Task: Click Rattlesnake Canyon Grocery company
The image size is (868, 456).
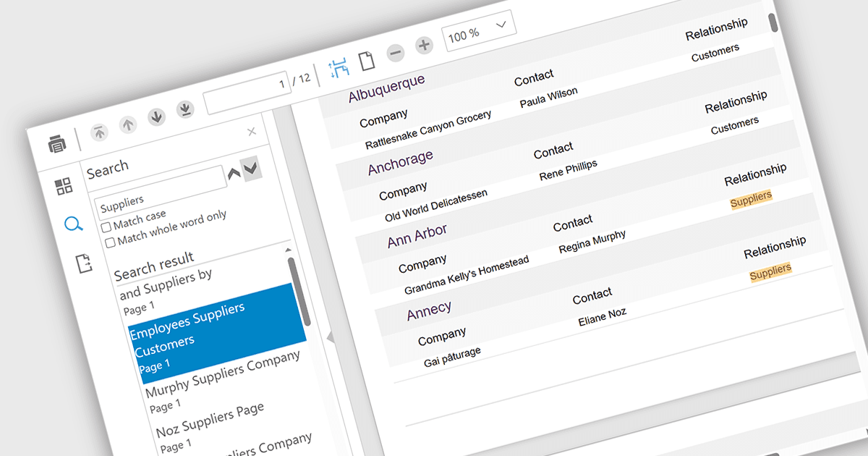Action: (x=428, y=130)
